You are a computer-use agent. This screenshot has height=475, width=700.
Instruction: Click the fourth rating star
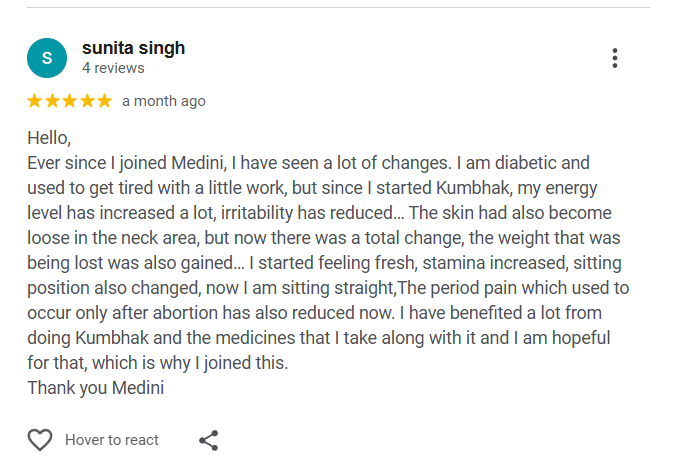(x=86, y=101)
